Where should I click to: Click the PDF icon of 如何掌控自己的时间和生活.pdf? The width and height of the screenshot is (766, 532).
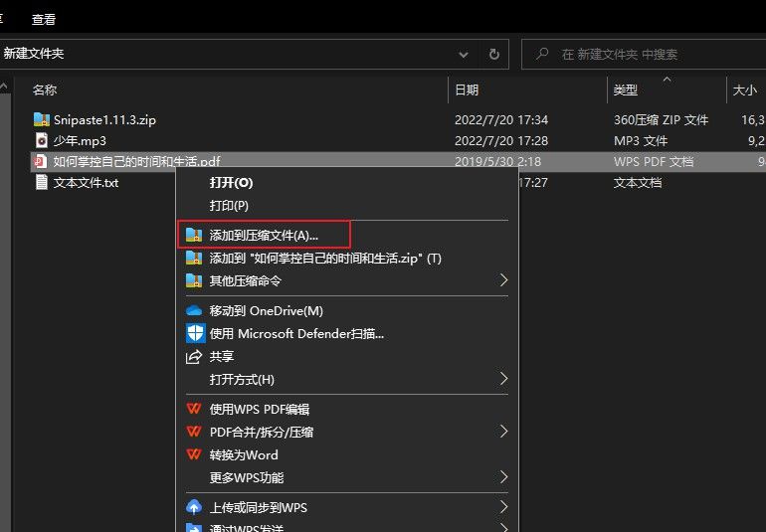(x=41, y=161)
